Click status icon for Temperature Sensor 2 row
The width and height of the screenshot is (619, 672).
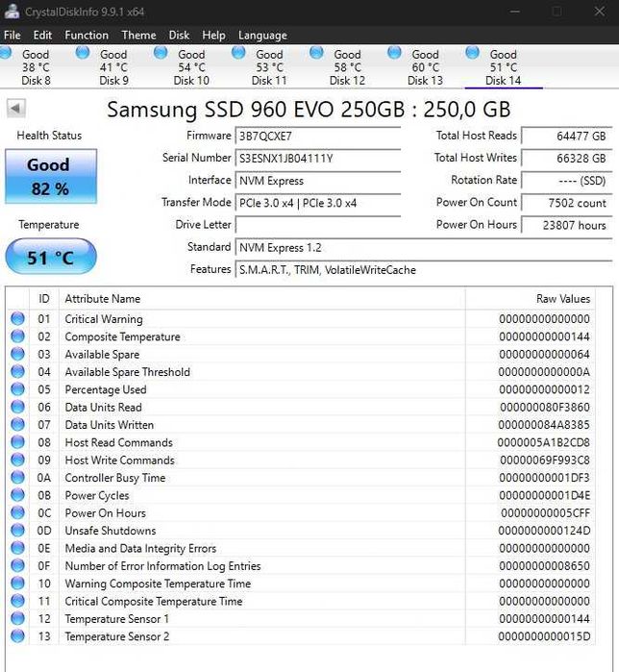[x=17, y=636]
